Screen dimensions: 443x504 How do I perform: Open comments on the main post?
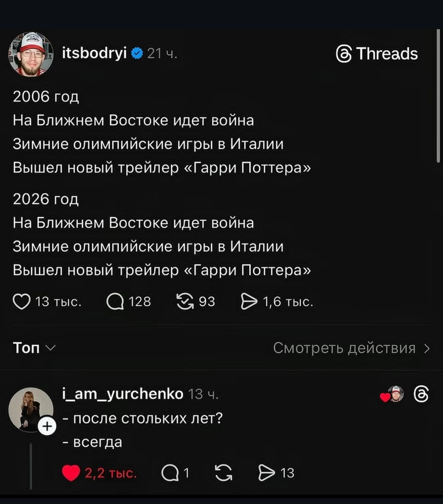tap(115, 301)
